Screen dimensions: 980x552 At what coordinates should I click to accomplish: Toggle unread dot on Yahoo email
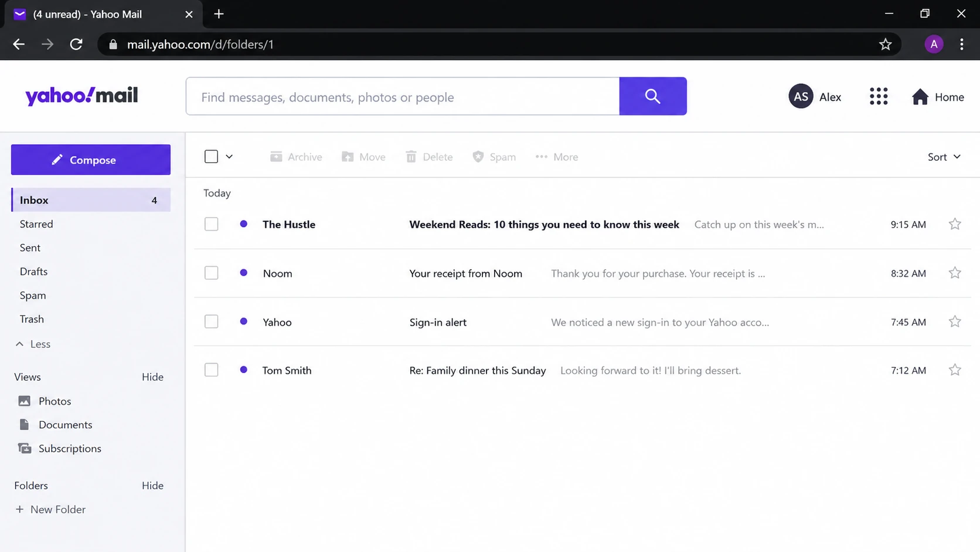(x=244, y=321)
